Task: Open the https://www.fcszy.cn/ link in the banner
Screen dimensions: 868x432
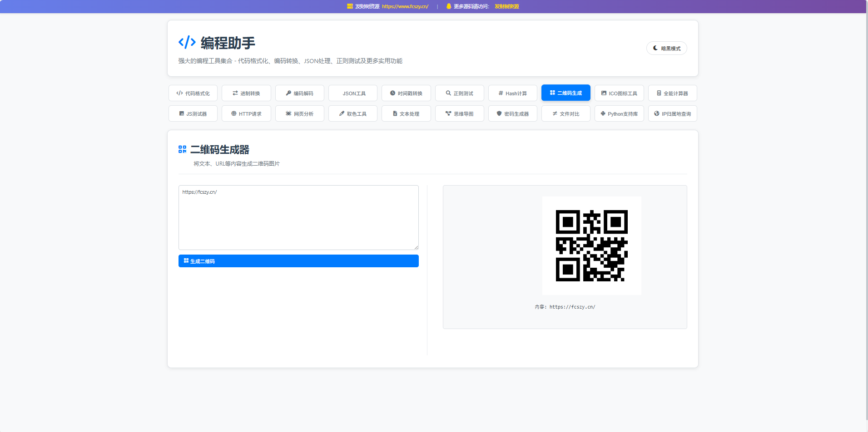Action: click(405, 6)
